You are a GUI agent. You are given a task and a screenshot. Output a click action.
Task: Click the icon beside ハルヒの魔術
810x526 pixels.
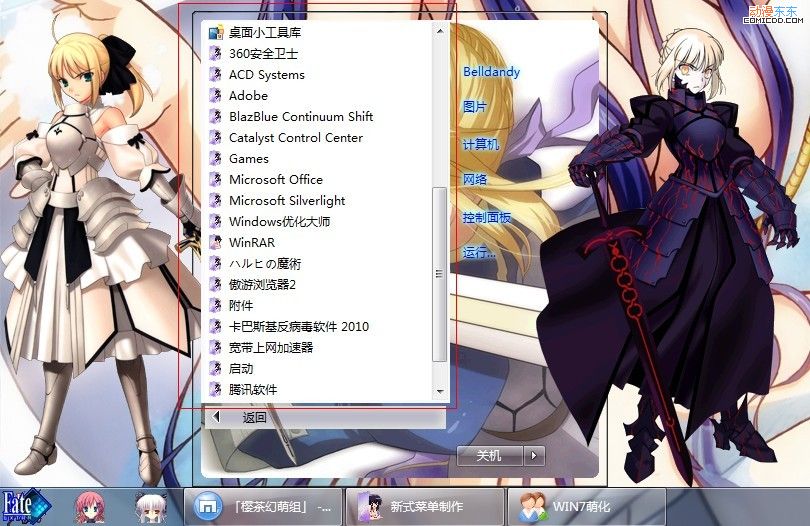coord(215,264)
